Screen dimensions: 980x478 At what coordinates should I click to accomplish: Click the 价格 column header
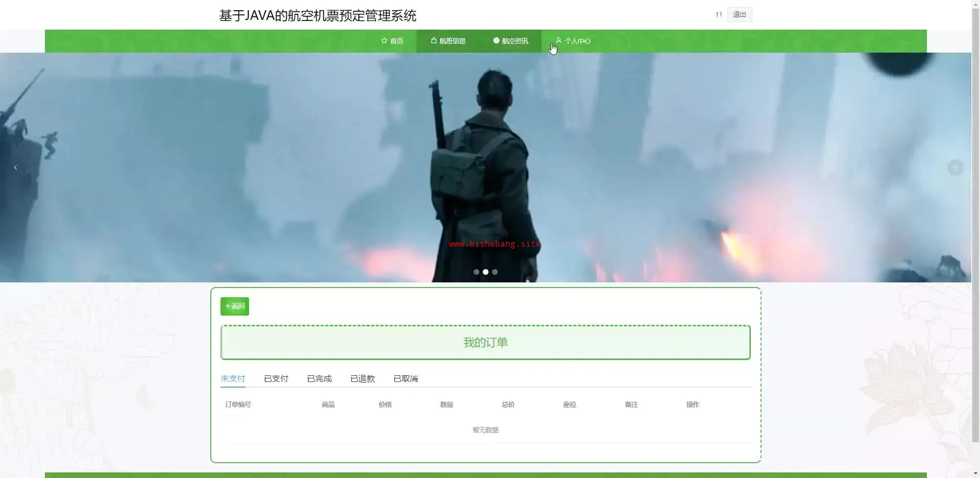[x=385, y=404]
